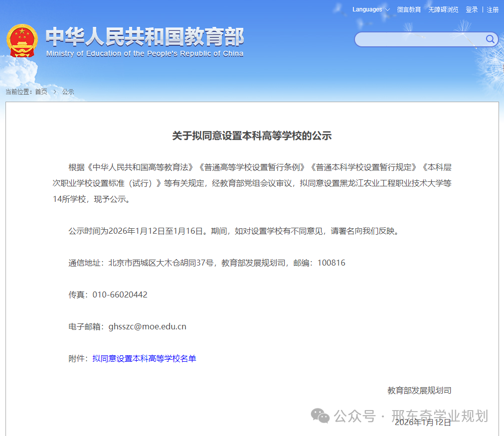Select 无障碍浏览 in the top bar
Viewport: 504px width, 436px height.
(443, 9)
